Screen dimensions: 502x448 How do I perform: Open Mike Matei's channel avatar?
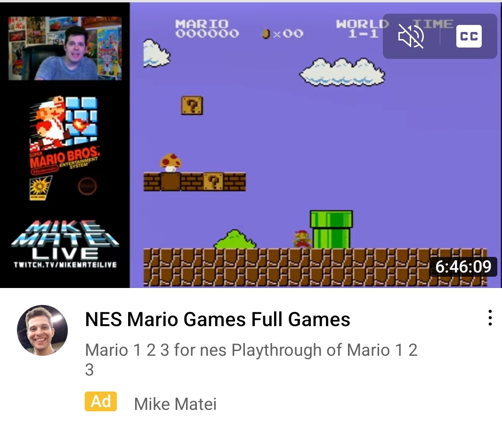point(42,330)
